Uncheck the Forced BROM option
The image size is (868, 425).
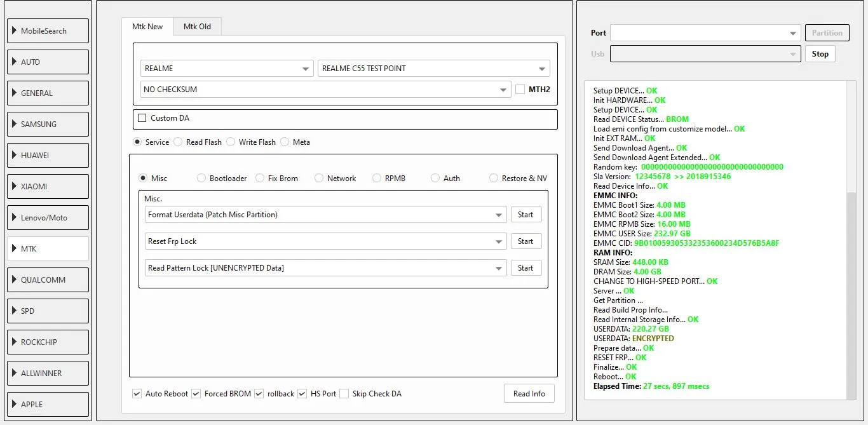pos(196,394)
